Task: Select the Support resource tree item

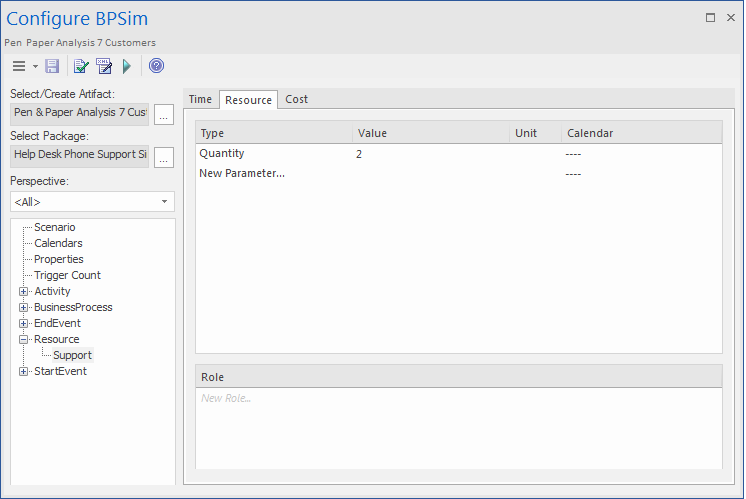Action: coord(72,356)
